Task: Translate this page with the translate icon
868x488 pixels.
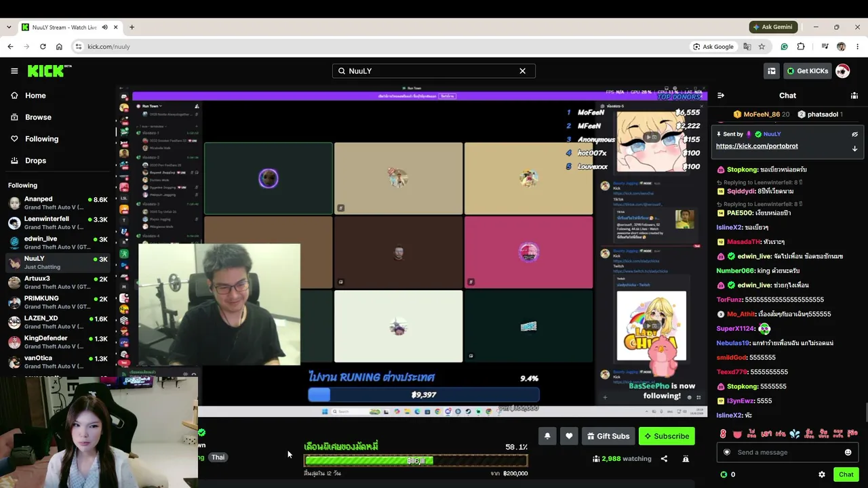Action: tap(747, 47)
